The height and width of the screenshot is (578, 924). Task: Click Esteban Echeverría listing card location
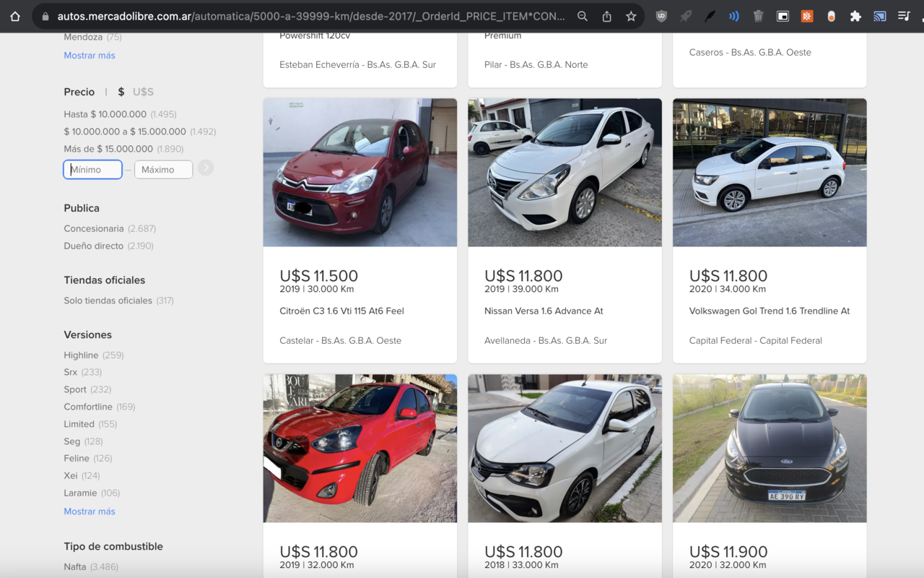(x=357, y=65)
